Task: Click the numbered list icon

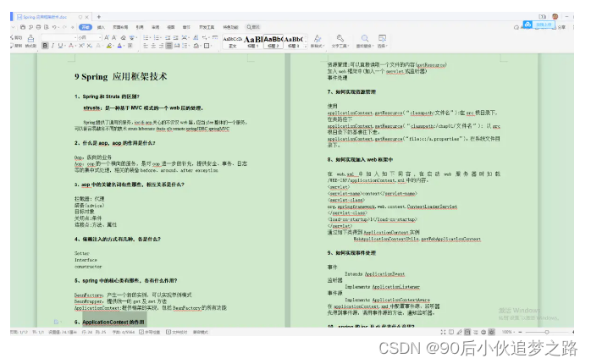Action: 157,38
